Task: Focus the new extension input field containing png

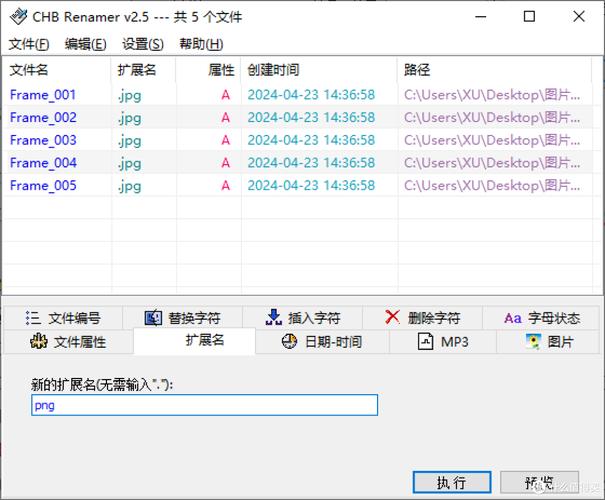Action: (x=204, y=405)
